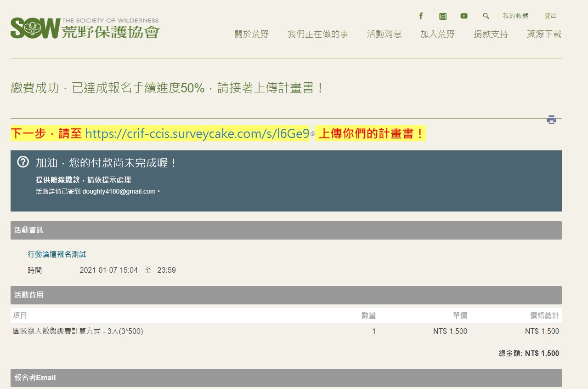This screenshot has width=588, height=389.
Task: Click the quantity value 1
Action: 374,332
